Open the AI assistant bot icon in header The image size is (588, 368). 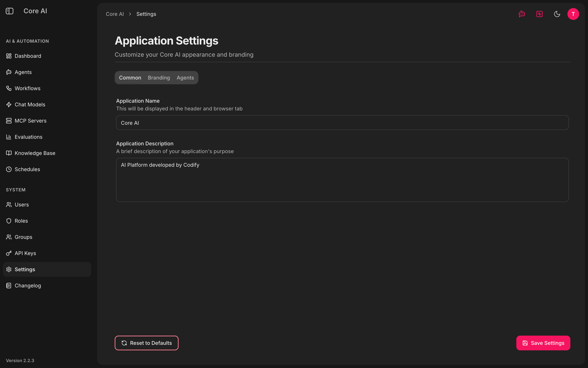point(522,14)
